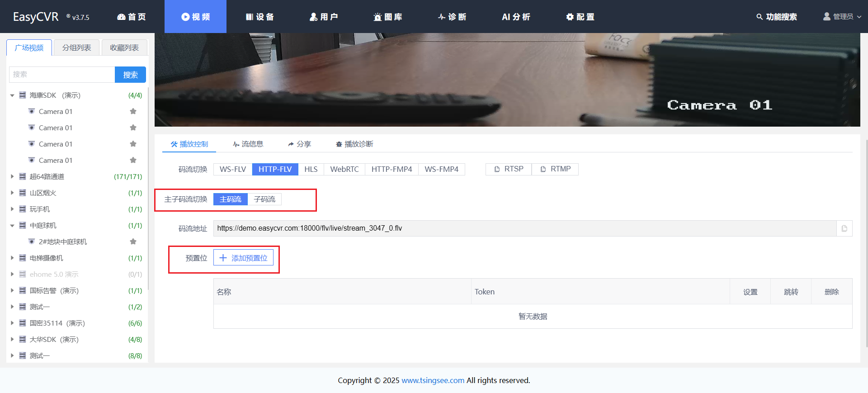
Task: Open the 播放诊断 tab
Action: (x=354, y=144)
